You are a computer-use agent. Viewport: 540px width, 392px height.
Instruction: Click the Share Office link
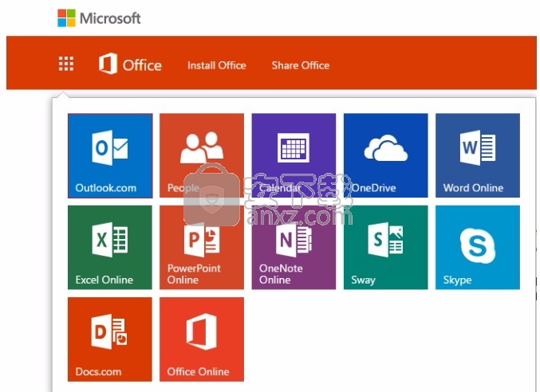coord(301,65)
